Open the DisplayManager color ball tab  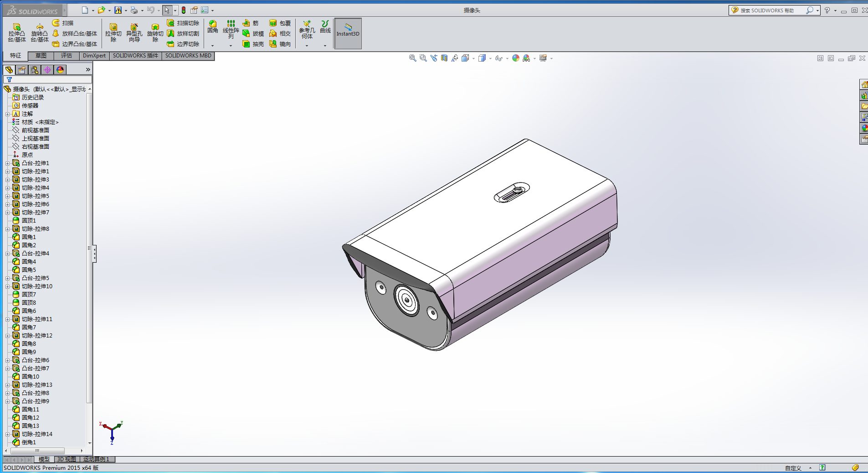60,70
